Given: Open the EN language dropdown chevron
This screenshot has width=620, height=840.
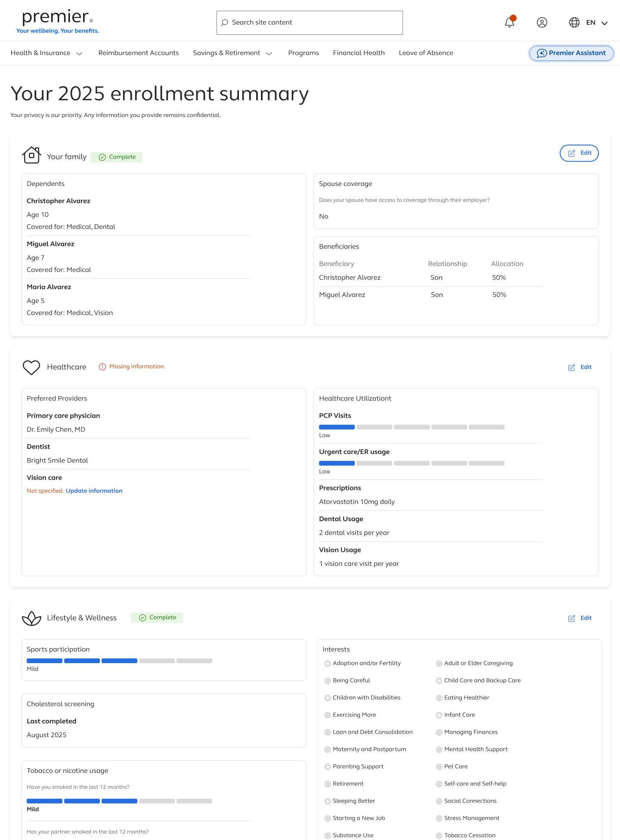Looking at the screenshot, I should click(604, 23).
